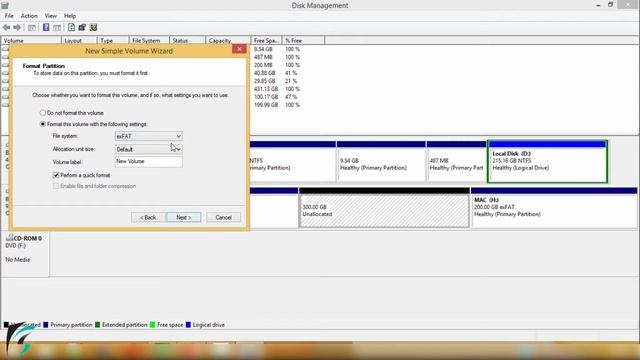Click the Volume column header
This screenshot has width=640, height=360.
click(x=31, y=41)
